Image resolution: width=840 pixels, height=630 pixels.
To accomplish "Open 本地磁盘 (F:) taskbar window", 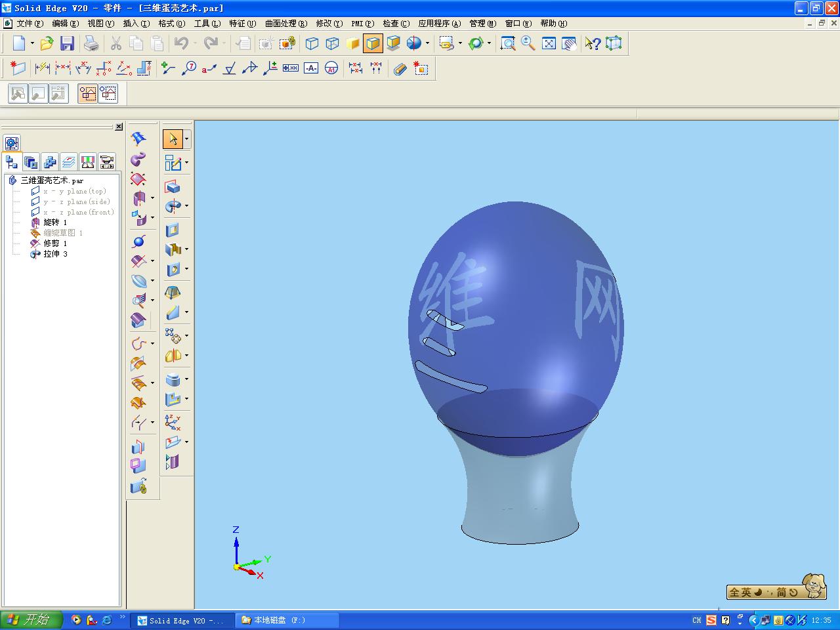I will coord(287,620).
